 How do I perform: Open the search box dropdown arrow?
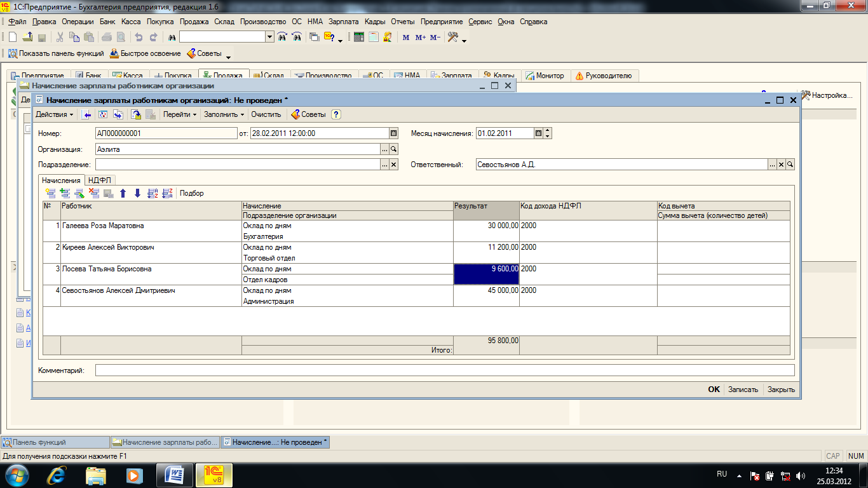click(x=269, y=37)
